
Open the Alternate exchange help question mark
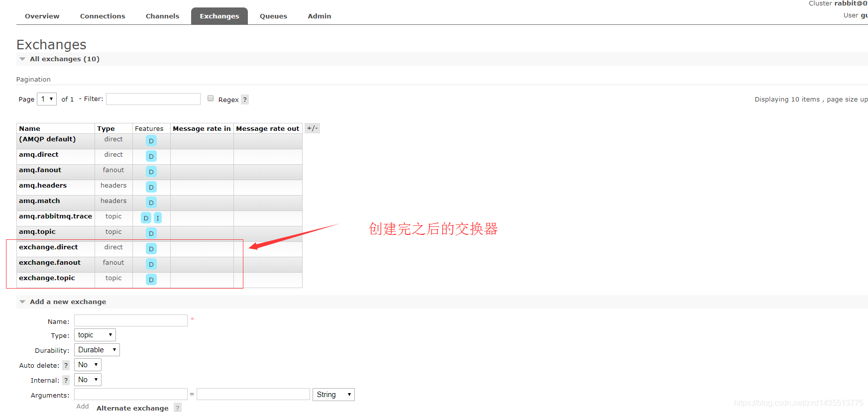(x=178, y=408)
